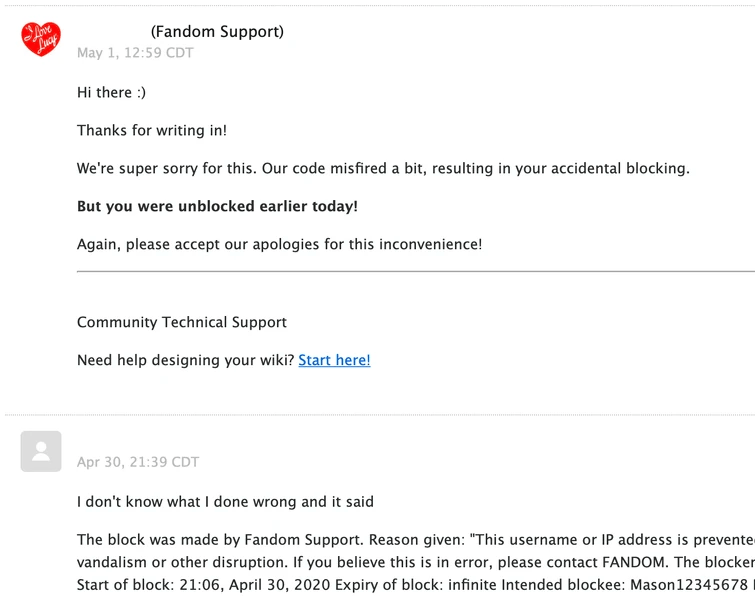Click the "Hi there :)" greeting line
The height and width of the screenshot is (596, 755).
[111, 92]
